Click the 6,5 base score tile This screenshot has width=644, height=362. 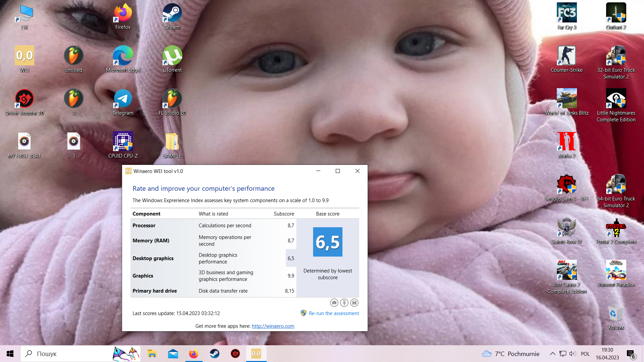[x=327, y=242]
